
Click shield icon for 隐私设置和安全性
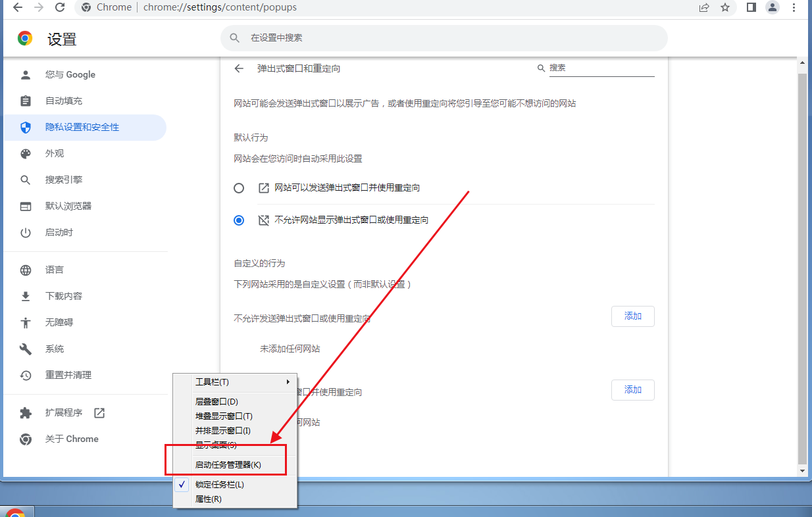(26, 127)
